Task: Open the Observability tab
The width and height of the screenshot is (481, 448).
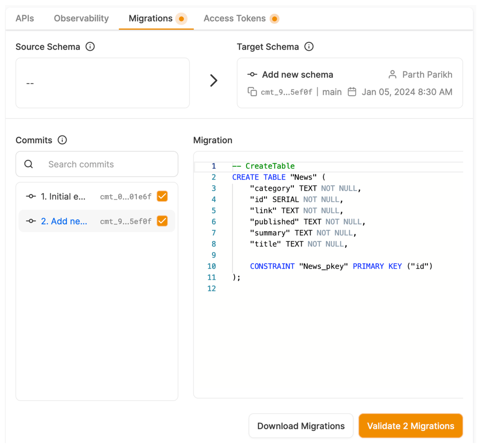Action: (81, 18)
